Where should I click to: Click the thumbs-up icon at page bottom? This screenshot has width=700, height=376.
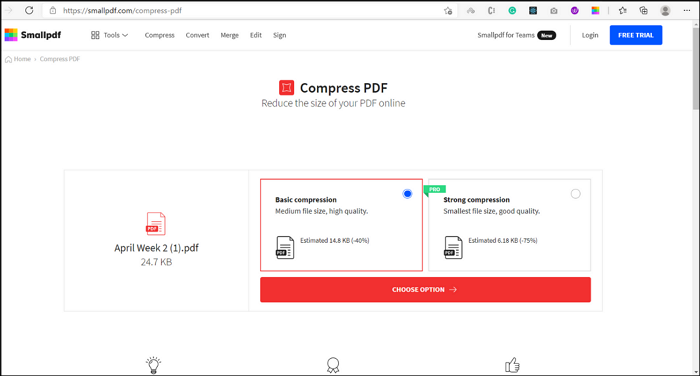[512, 365]
